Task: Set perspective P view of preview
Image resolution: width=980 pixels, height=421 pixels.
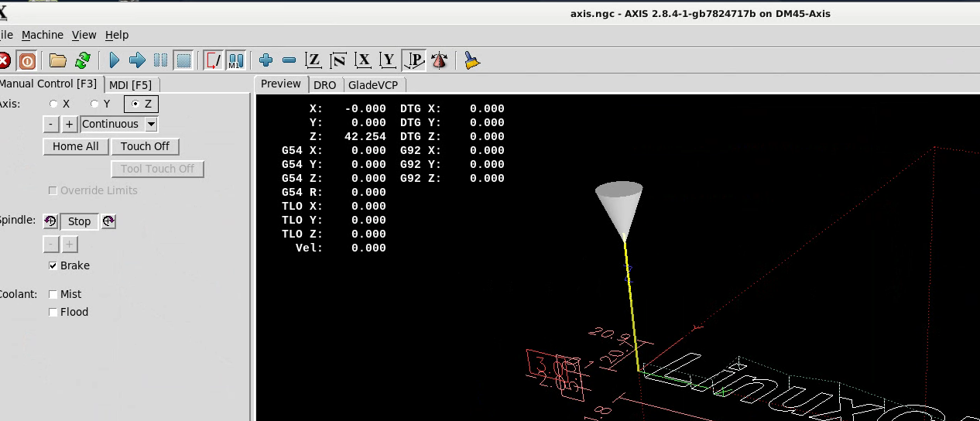Action: tap(414, 60)
